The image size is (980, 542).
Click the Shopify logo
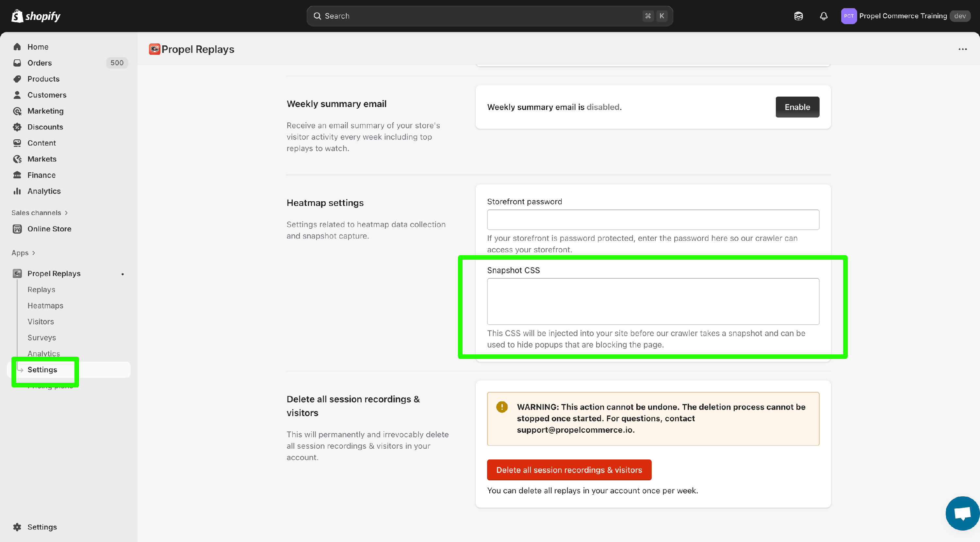pyautogui.click(x=36, y=16)
